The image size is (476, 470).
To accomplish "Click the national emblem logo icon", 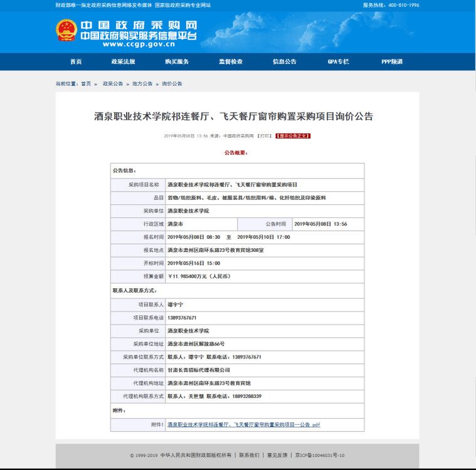I will [66, 31].
